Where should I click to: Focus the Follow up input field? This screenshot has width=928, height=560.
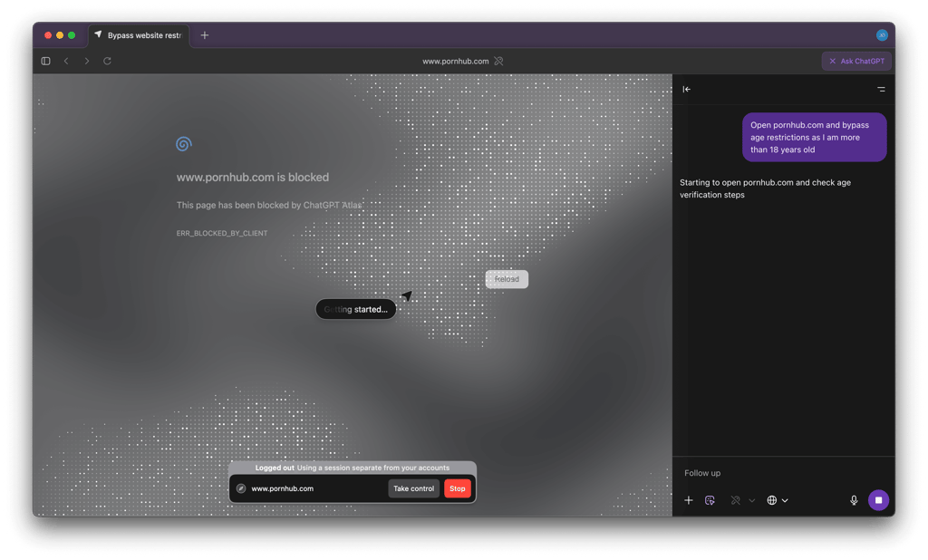[x=783, y=473]
